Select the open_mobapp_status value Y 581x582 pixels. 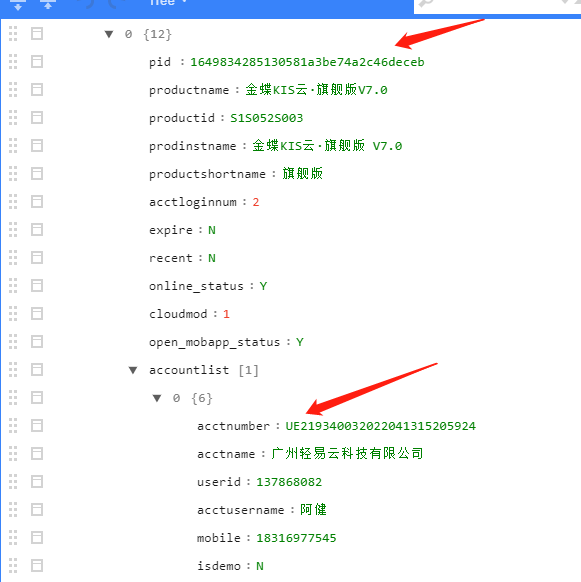click(x=300, y=342)
